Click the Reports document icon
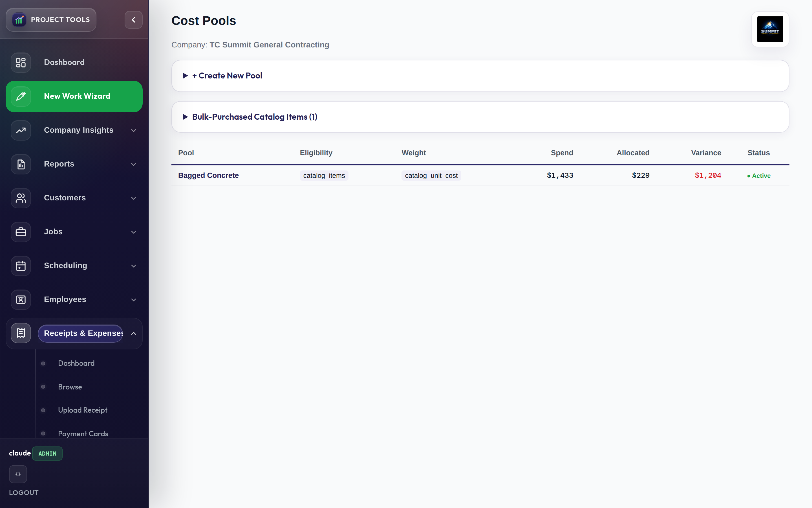The width and height of the screenshot is (812, 508). (21, 164)
